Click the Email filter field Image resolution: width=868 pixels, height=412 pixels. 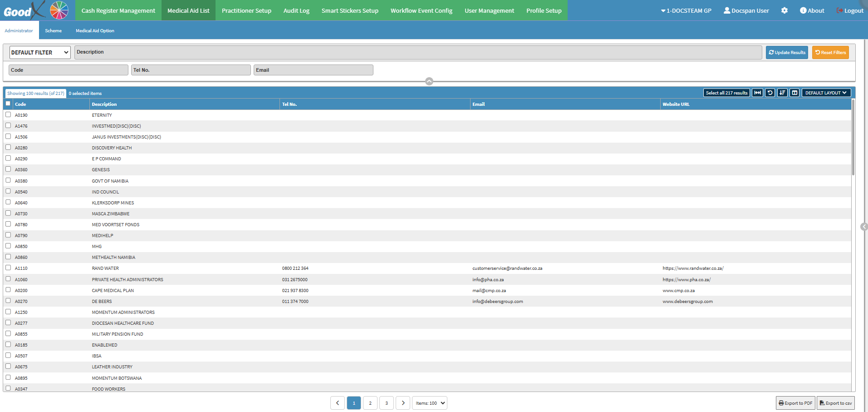(314, 70)
